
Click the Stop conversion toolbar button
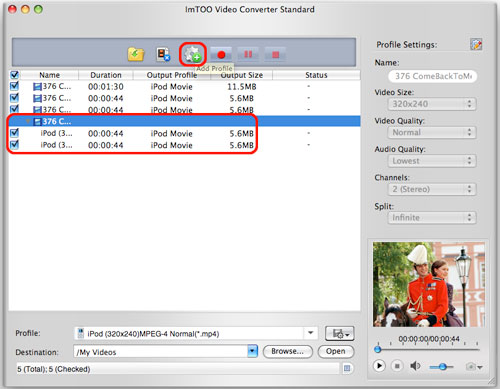click(x=275, y=54)
